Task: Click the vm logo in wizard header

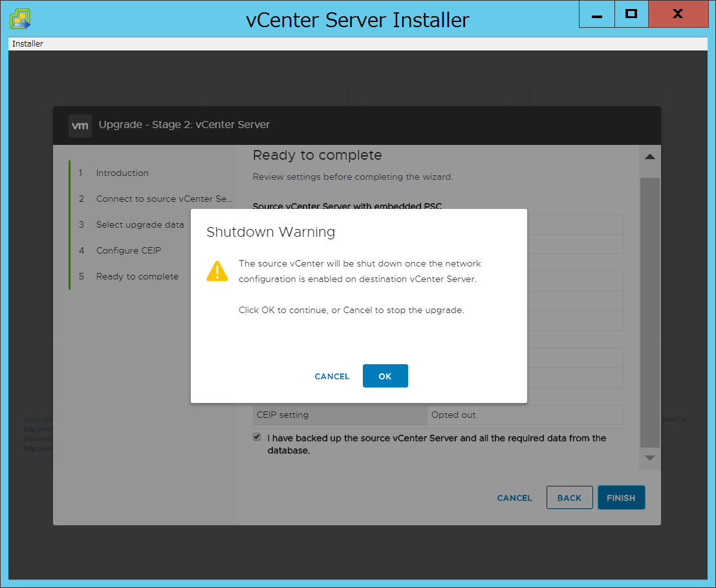Action: (x=80, y=125)
